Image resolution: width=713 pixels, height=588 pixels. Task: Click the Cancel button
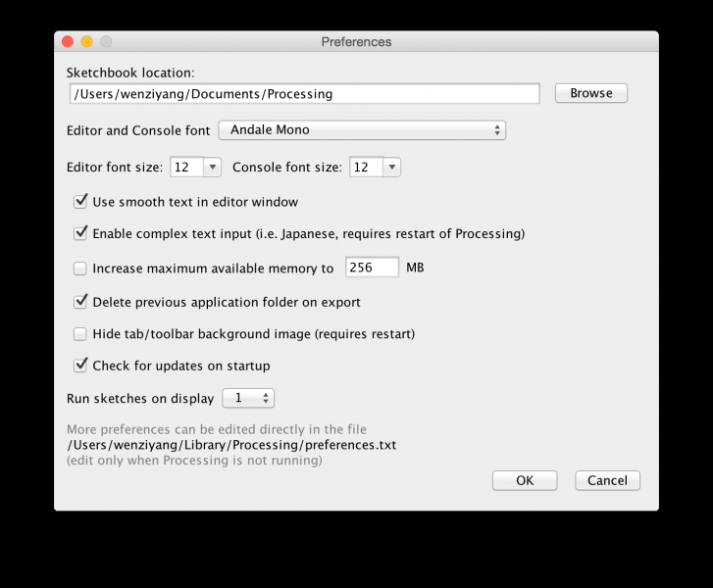(x=607, y=480)
